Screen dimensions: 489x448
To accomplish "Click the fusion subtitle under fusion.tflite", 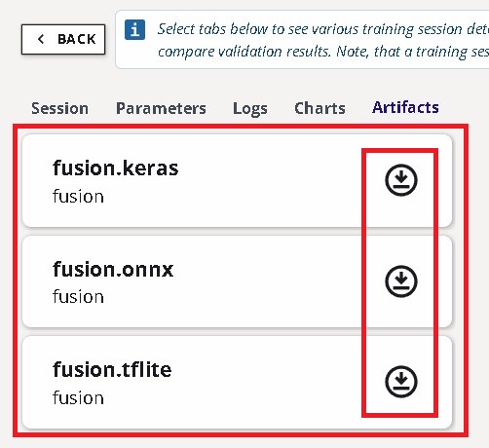I will (78, 397).
